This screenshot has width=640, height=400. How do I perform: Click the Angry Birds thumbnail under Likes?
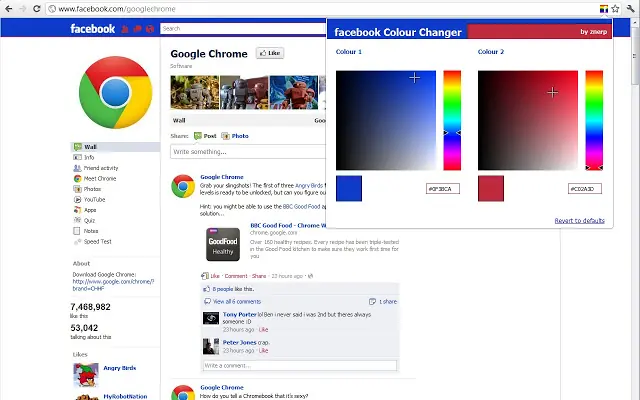pos(86,375)
